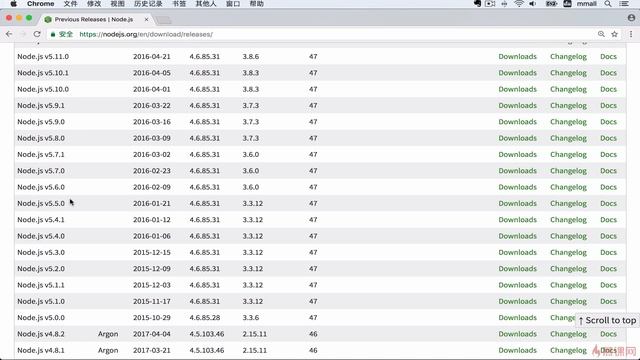The image size is (640, 360).
Task: Open Chrome three-dot menu
Action: 631,34
